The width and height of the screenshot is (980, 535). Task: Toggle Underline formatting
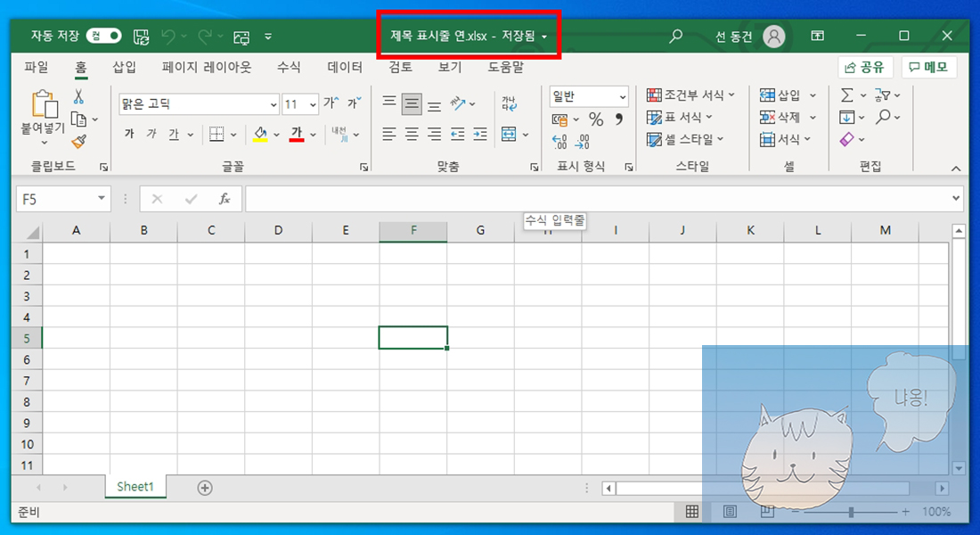coord(174,134)
